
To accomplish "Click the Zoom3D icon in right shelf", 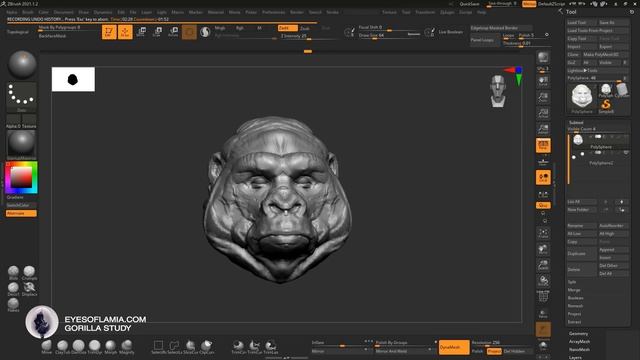I will click(x=543, y=265).
